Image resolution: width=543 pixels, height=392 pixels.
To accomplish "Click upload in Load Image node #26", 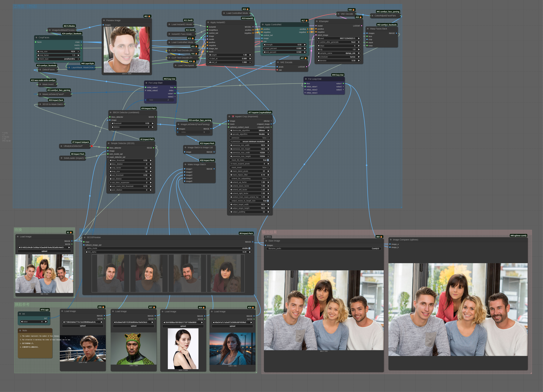I will [x=83, y=326].
